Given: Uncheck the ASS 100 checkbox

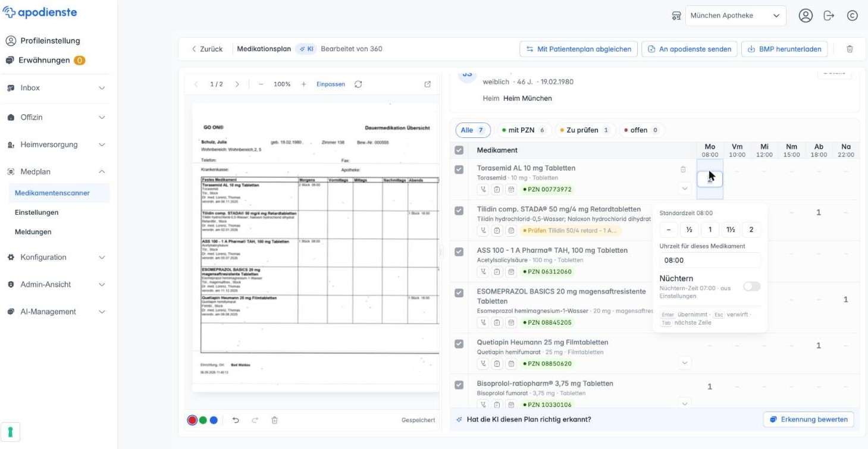Looking at the screenshot, I should [x=459, y=252].
